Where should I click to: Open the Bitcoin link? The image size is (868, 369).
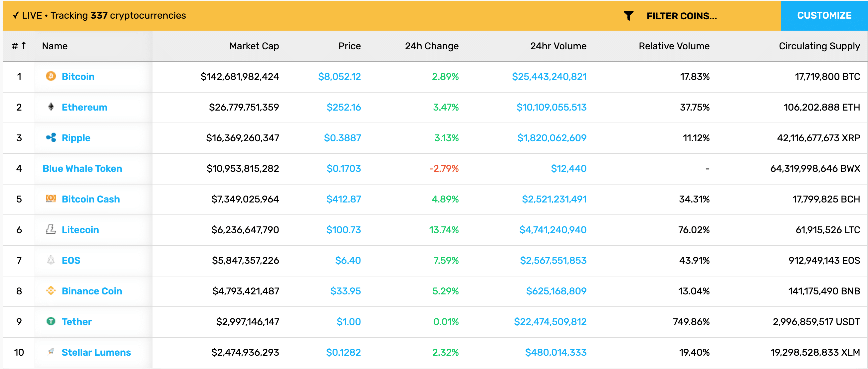coord(78,77)
